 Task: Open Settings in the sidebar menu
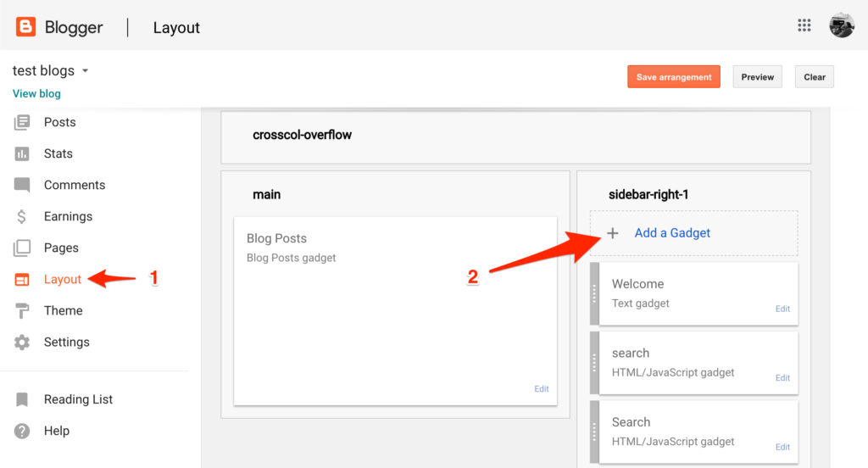66,343
